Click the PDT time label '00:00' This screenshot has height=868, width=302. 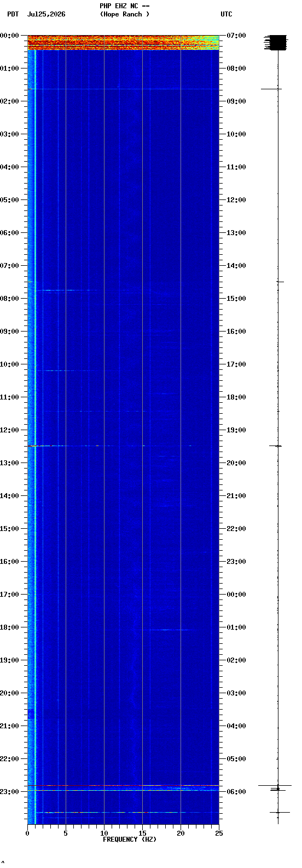tap(9, 36)
